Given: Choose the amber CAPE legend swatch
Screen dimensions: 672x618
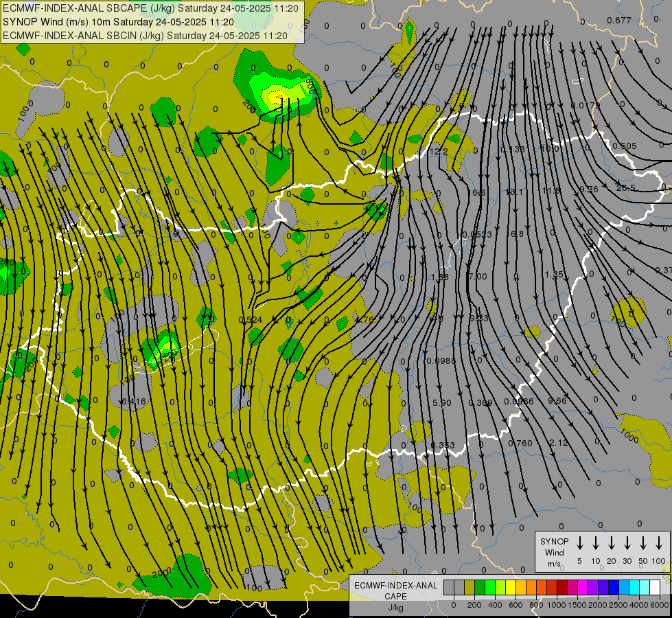Looking at the screenshot, I should 521,587.
